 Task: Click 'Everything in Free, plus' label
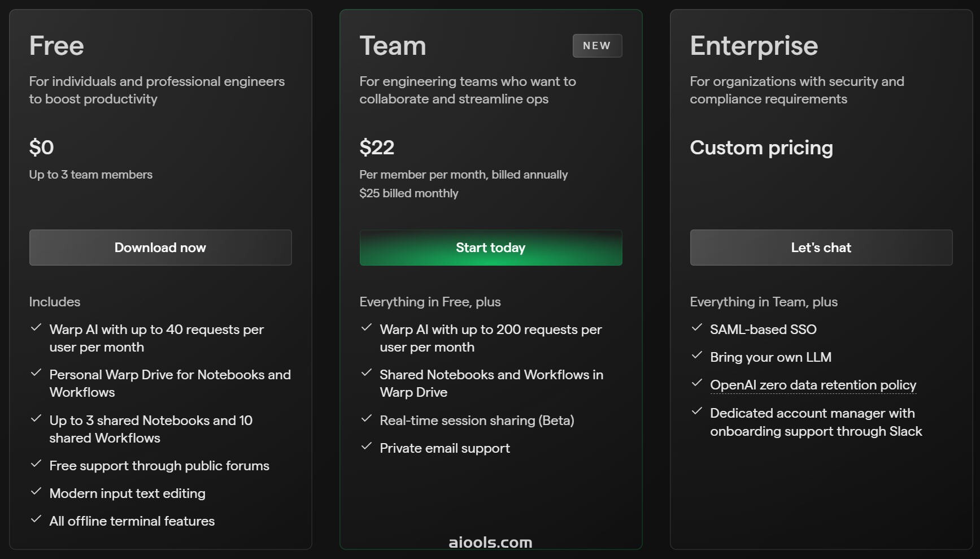tap(430, 302)
